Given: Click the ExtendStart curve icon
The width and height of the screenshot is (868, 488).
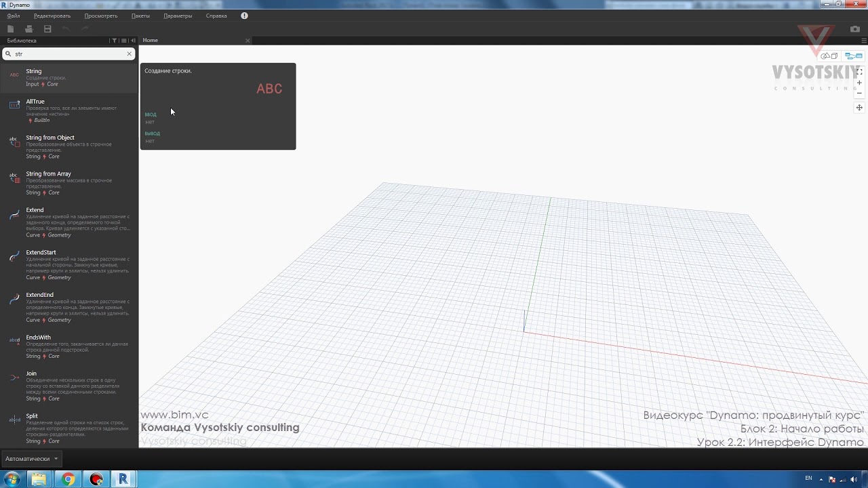Looking at the screenshot, I should (x=14, y=257).
